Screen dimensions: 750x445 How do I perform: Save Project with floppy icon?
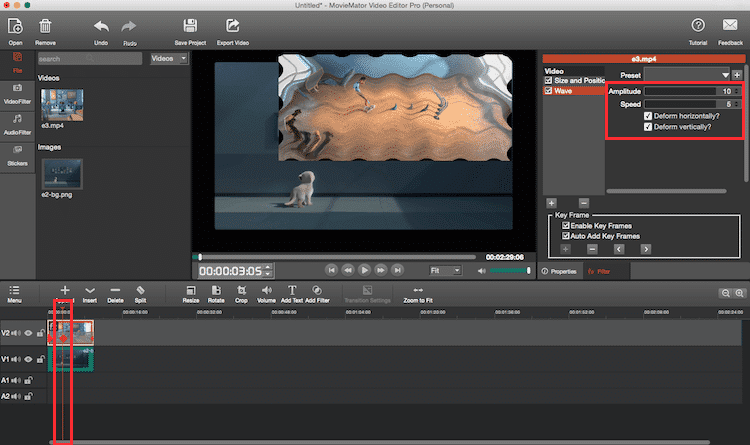190,26
